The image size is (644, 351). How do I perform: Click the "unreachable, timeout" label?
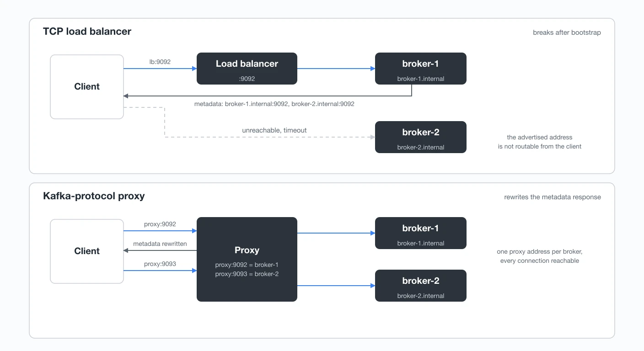pos(274,130)
